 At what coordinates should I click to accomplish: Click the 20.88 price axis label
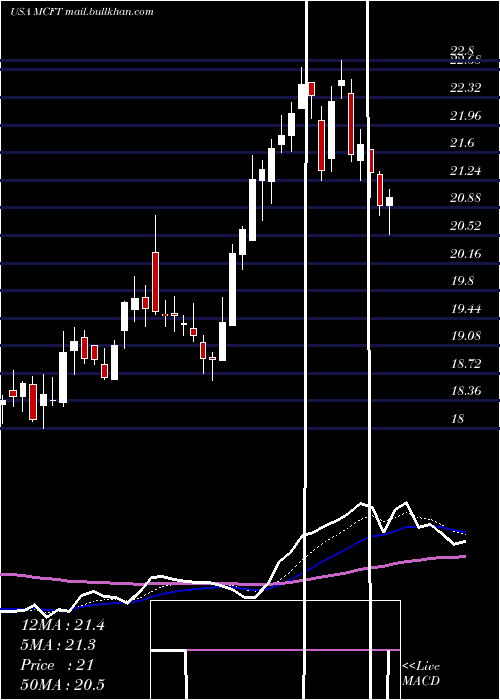[466, 198]
